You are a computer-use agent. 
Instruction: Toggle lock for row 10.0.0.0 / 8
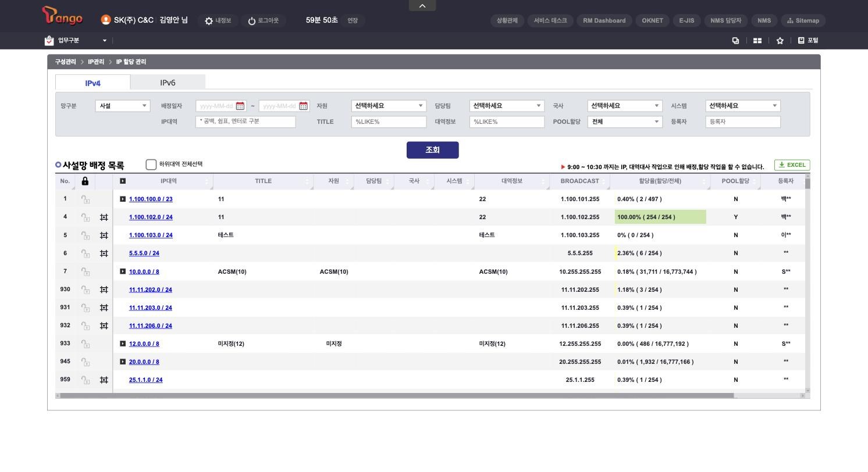point(86,272)
